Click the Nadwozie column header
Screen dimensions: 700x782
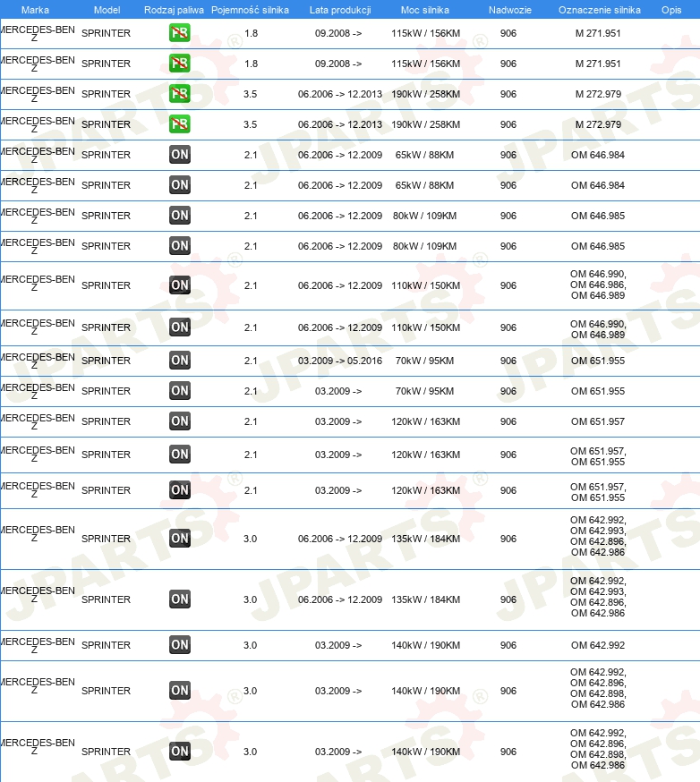[x=510, y=10]
